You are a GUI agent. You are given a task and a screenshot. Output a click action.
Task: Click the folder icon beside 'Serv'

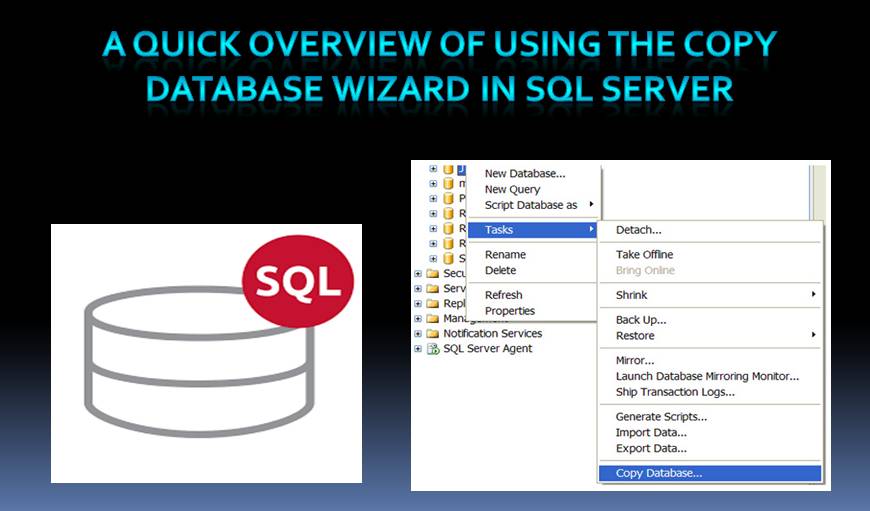(432, 289)
